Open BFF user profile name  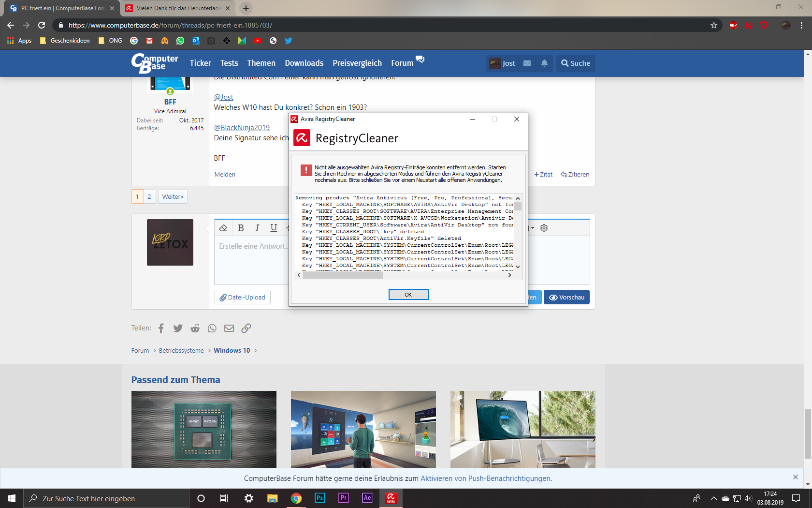(x=170, y=102)
